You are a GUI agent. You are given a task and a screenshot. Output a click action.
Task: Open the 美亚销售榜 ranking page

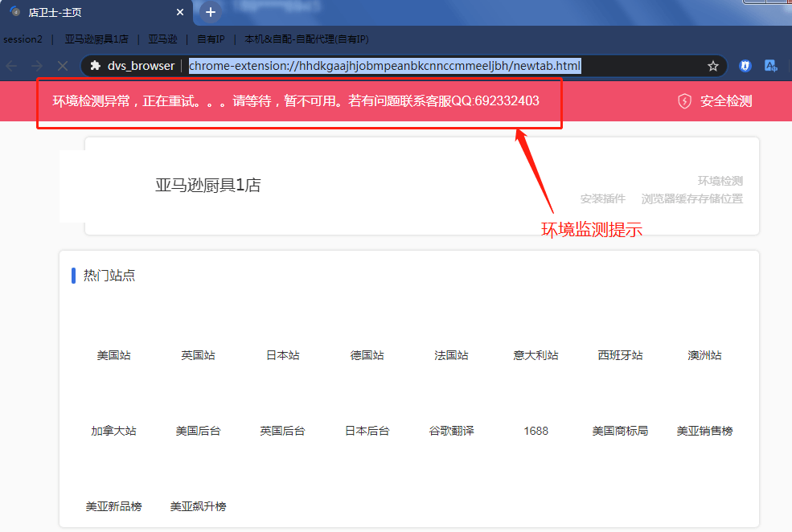(704, 430)
